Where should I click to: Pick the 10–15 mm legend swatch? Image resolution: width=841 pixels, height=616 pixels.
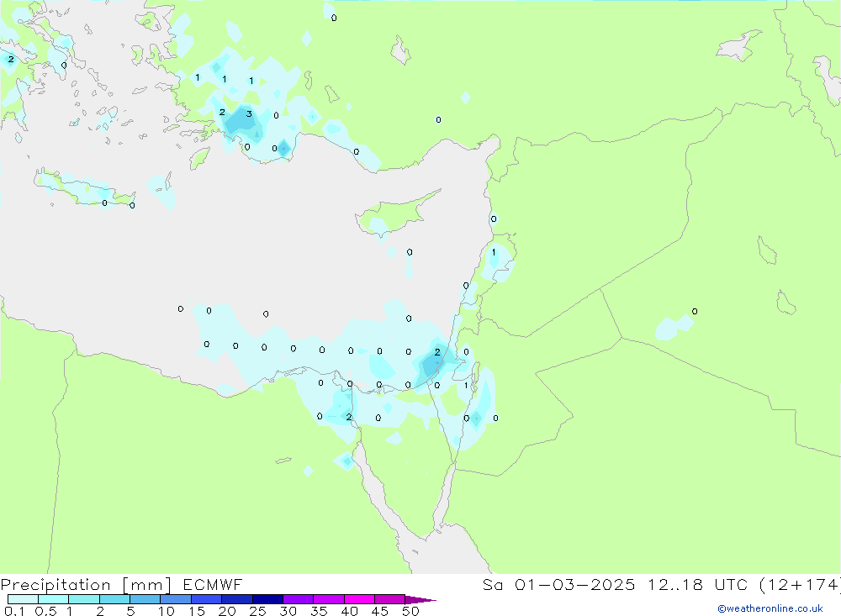[176, 599]
